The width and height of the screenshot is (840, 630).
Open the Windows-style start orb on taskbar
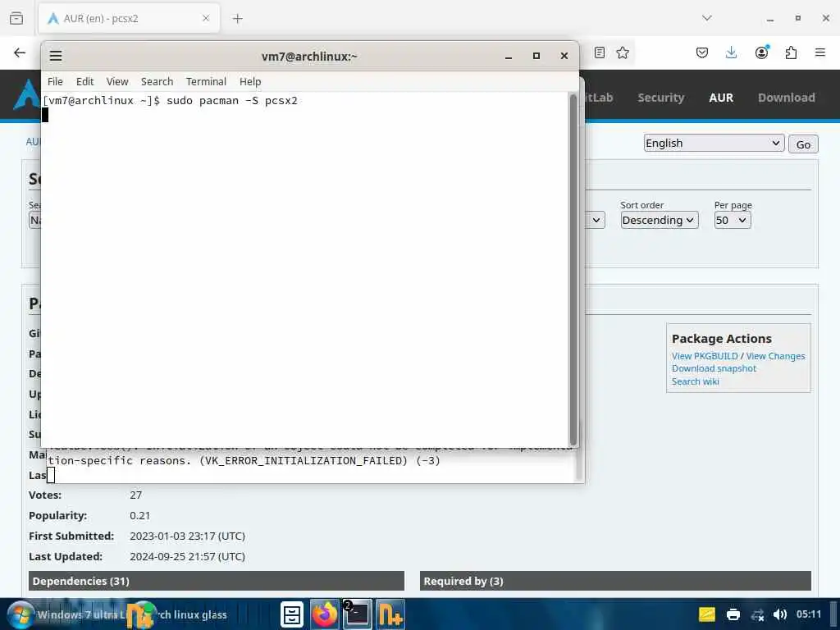pyautogui.click(x=21, y=614)
